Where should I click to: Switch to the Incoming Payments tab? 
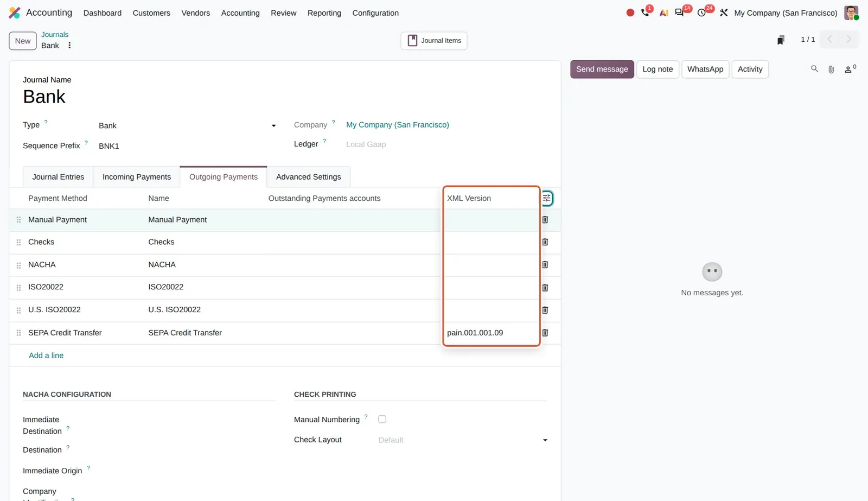click(x=137, y=177)
